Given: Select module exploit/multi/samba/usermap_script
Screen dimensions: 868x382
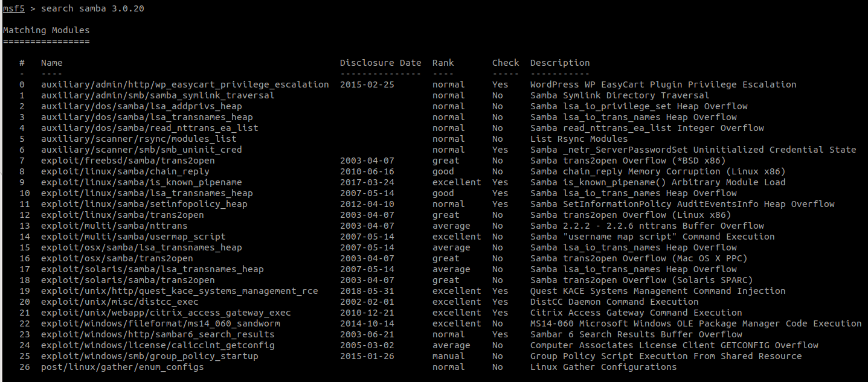Looking at the screenshot, I should point(133,237).
